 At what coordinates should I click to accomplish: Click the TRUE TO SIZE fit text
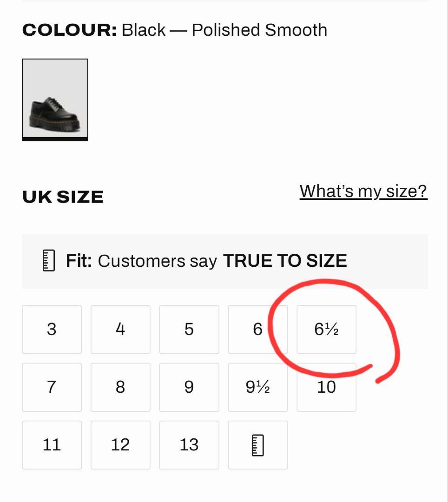[285, 261]
